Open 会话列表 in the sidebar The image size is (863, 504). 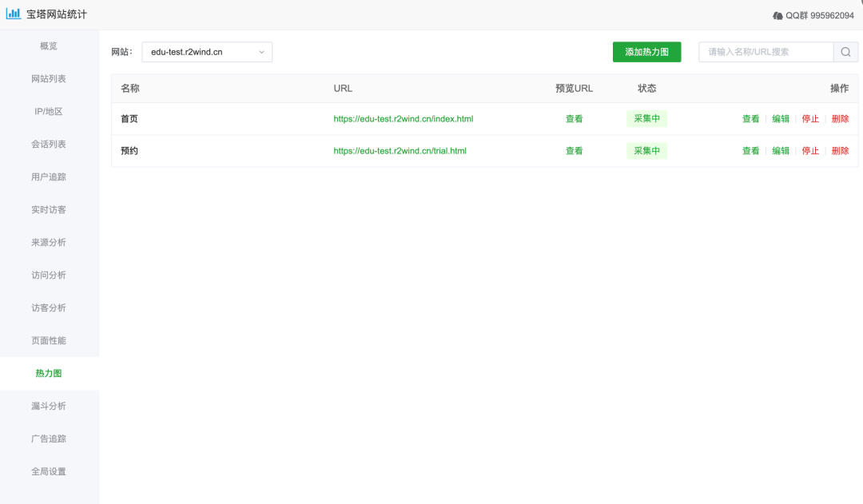(49, 144)
